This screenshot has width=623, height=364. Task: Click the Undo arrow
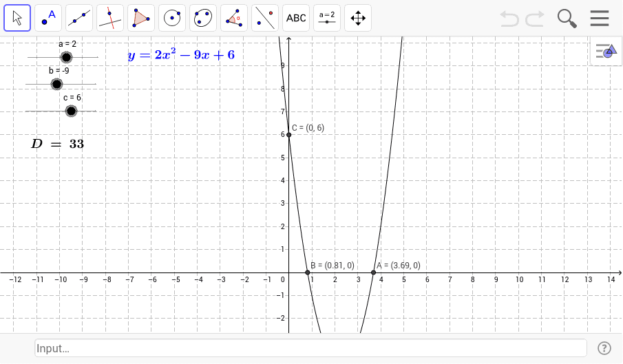(x=509, y=19)
